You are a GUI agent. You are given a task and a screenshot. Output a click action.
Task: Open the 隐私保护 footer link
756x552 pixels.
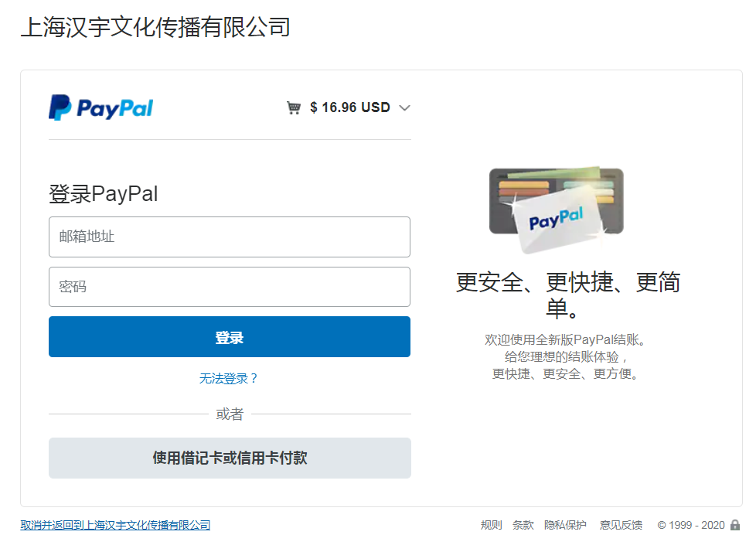[566, 525]
